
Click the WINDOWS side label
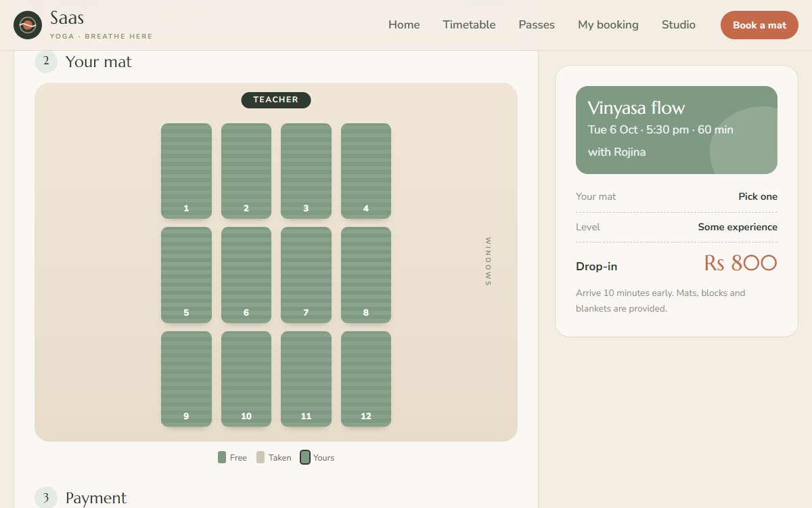[x=488, y=261]
